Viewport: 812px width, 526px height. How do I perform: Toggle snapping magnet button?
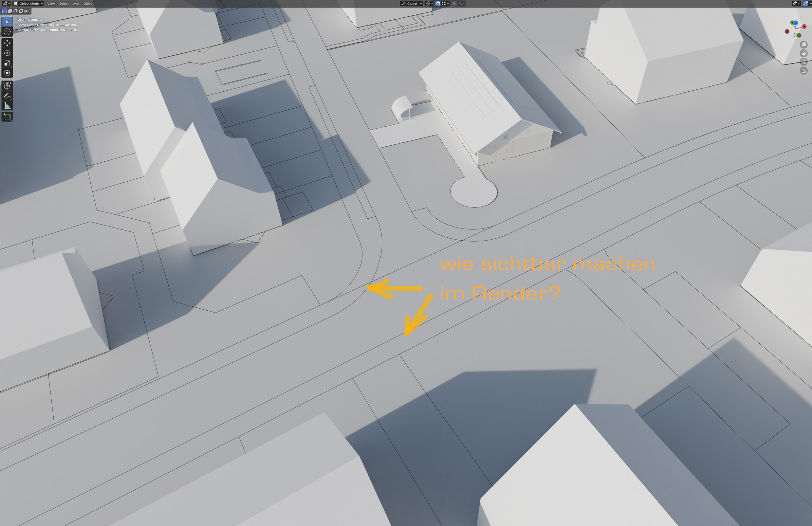click(438, 3)
